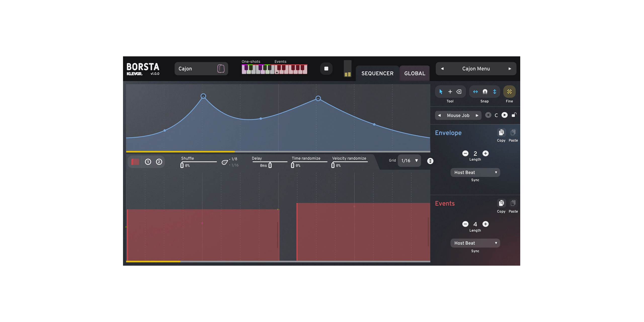Open Envelope Host Beat sync dropdown

pyautogui.click(x=475, y=173)
